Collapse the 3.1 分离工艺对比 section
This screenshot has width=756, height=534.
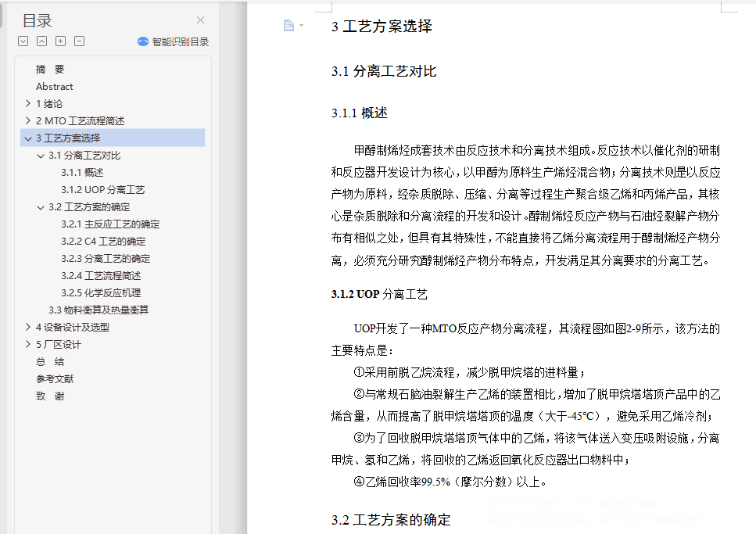tap(41, 156)
